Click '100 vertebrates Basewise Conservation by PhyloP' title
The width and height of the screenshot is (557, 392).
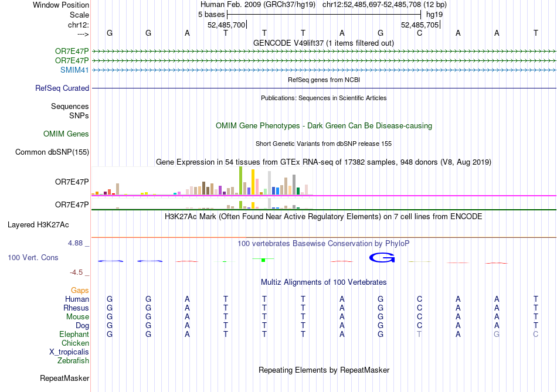324,244
